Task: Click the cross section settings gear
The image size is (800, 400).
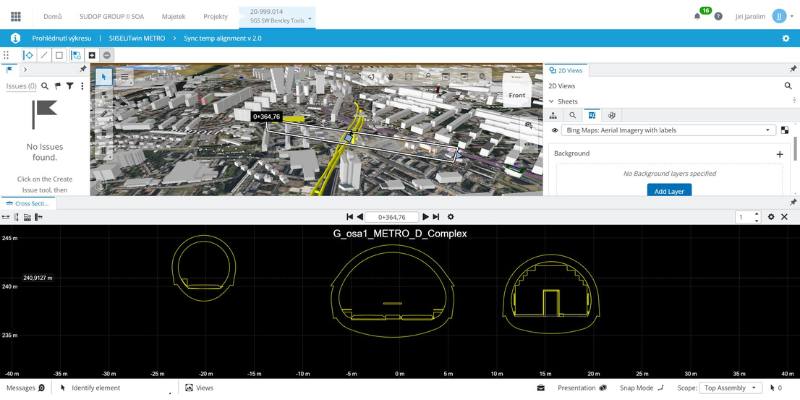Action: [451, 216]
